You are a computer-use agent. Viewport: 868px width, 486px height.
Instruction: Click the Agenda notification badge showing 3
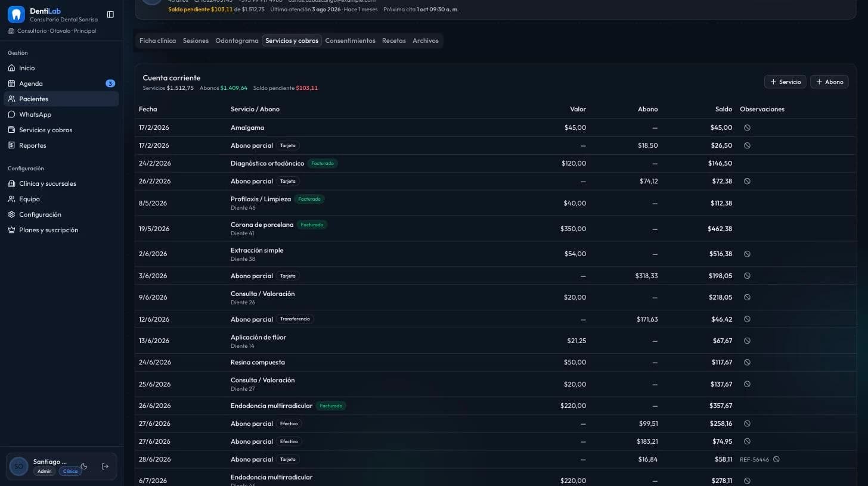pyautogui.click(x=110, y=83)
